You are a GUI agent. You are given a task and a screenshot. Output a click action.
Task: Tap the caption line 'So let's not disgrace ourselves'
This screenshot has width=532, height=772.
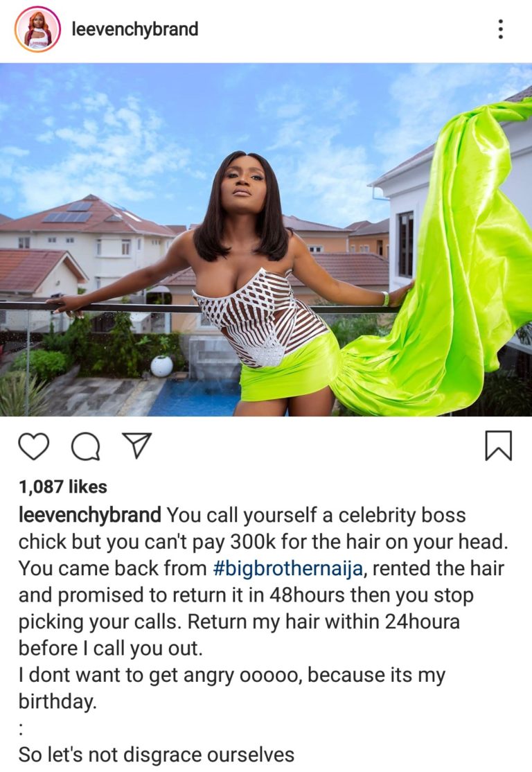(x=157, y=755)
